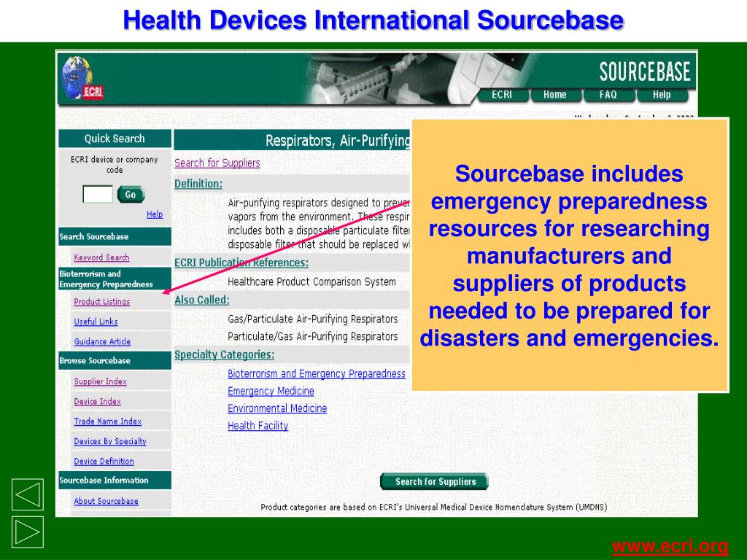Open the Trade Name Index link

click(108, 422)
